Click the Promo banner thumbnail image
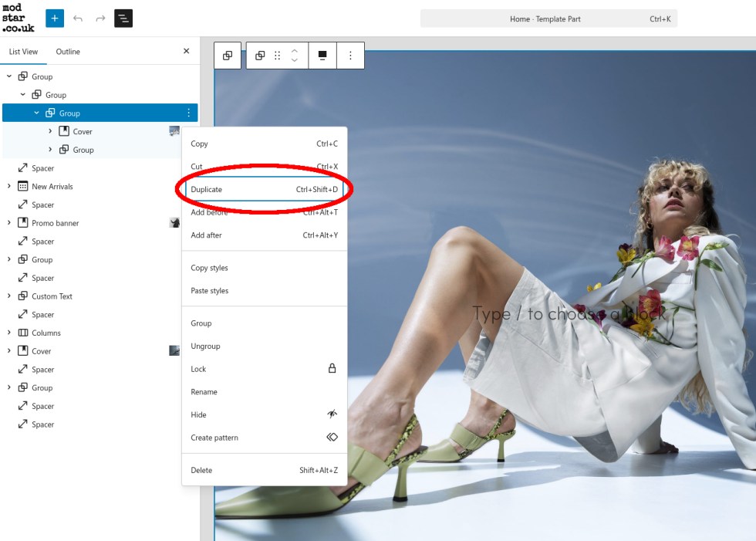This screenshot has height=541, width=756. point(174,223)
